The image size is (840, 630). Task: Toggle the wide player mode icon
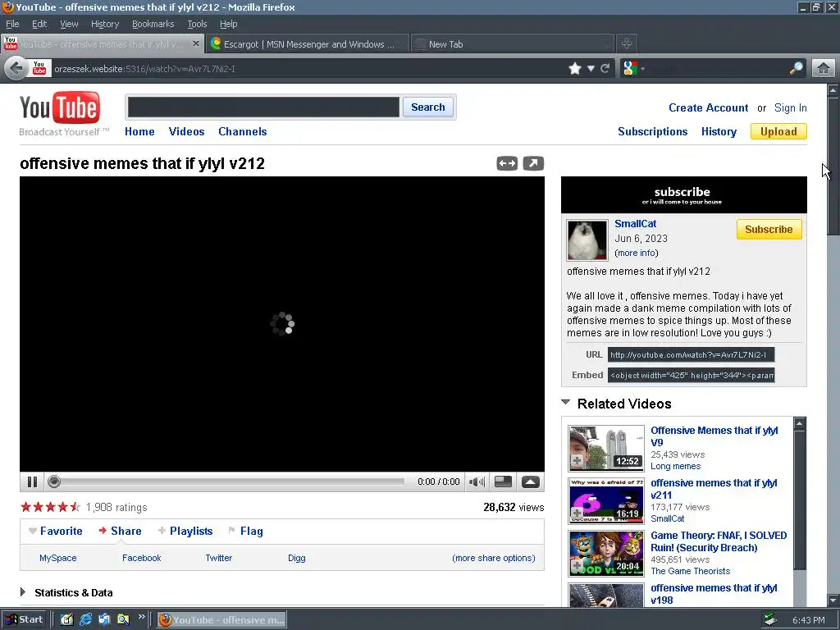point(507,163)
